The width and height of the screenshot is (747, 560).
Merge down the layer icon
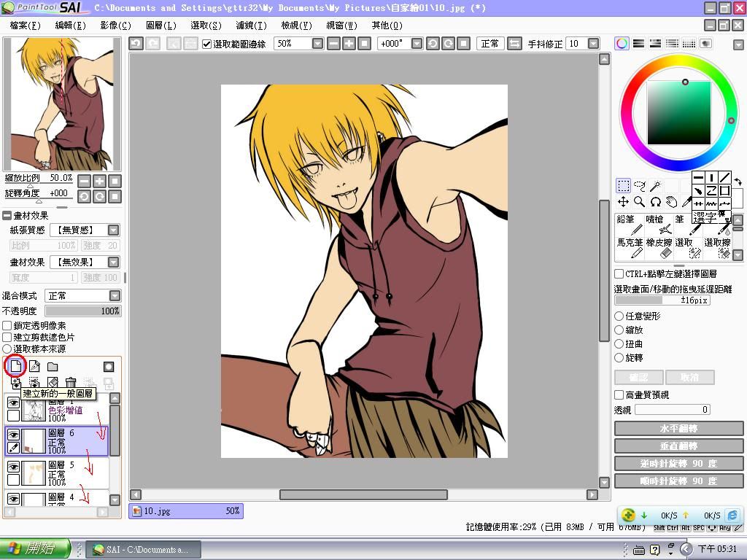pos(34,382)
